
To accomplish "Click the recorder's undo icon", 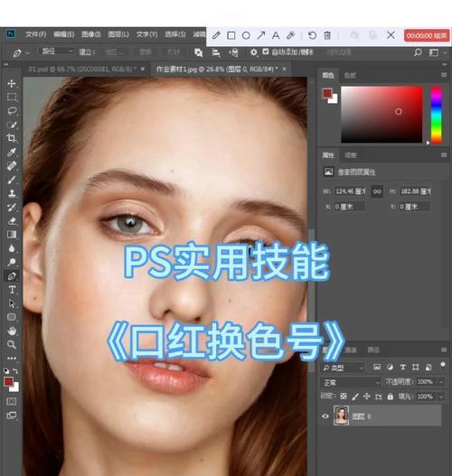I will click(312, 35).
